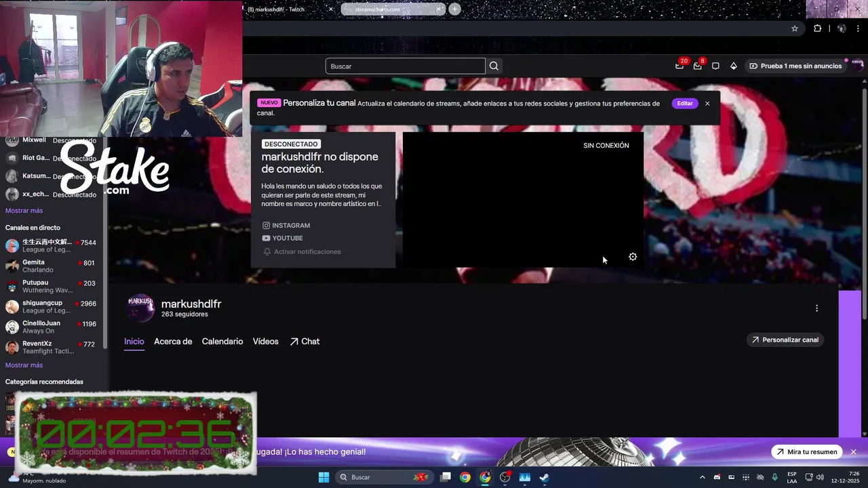868x488 pixels.
Task: Open Gemita live channel in sidebar
Action: click(x=51, y=266)
